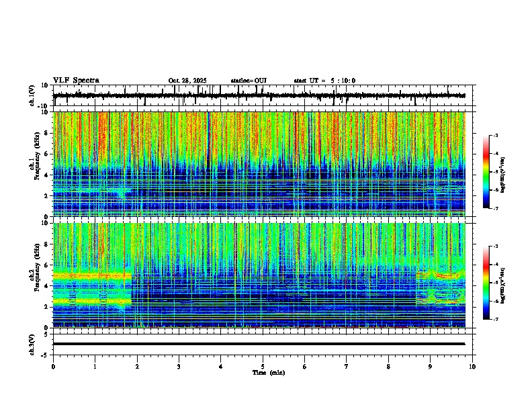Click inside the ch.1 spectrogram panel
Screen dimensions: 532x411
pos(259,164)
